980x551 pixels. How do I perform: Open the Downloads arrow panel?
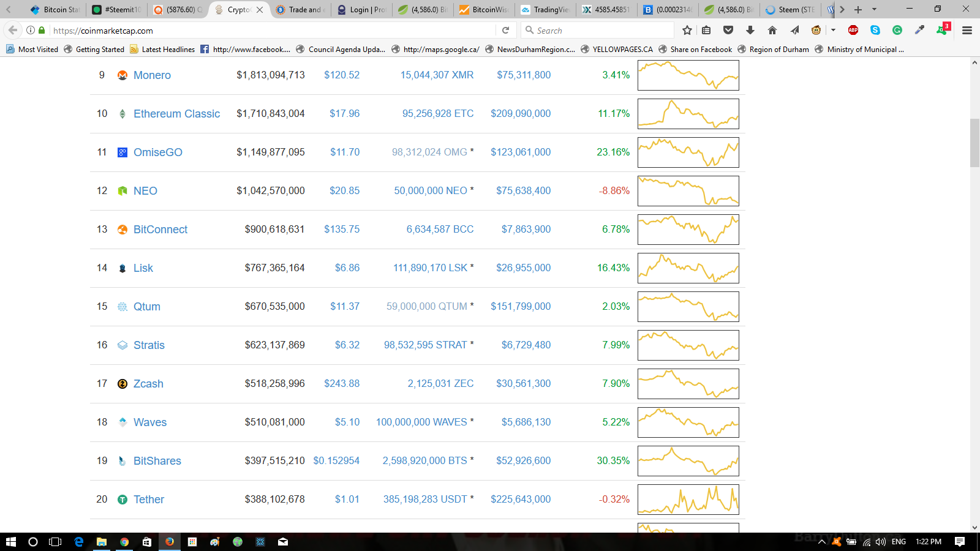pyautogui.click(x=750, y=30)
